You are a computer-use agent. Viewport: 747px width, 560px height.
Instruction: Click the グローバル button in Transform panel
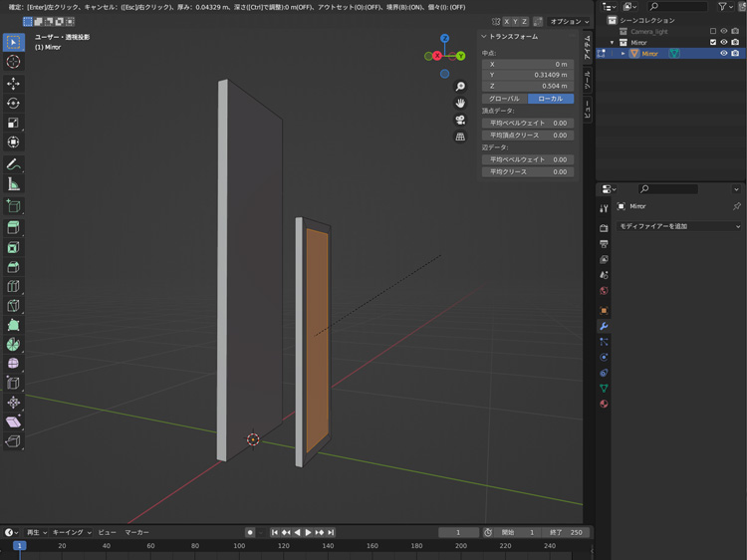pos(504,99)
